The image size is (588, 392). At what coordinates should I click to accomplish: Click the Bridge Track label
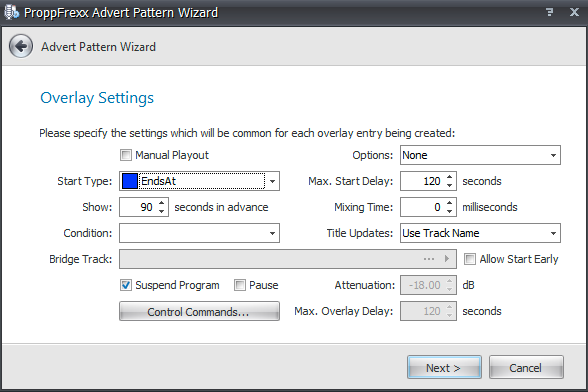(81, 259)
